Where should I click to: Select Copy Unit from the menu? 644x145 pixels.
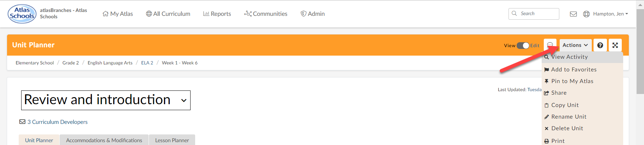(x=565, y=105)
